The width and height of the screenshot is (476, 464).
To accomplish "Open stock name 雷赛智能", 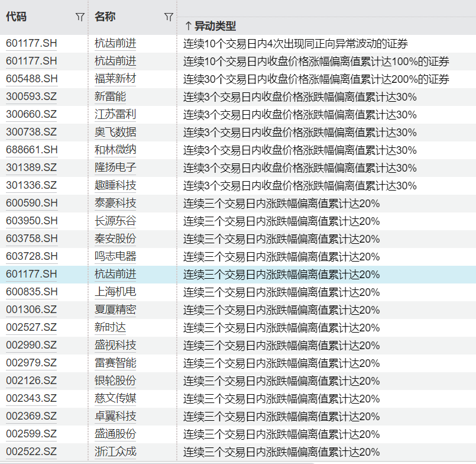I will pyautogui.click(x=115, y=363).
